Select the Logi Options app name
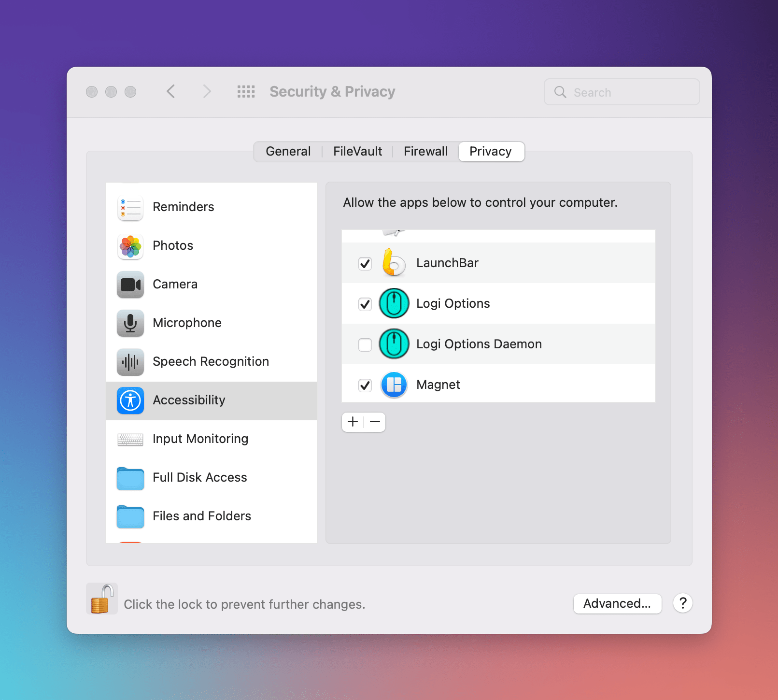Viewport: 778px width, 700px height. (x=453, y=303)
